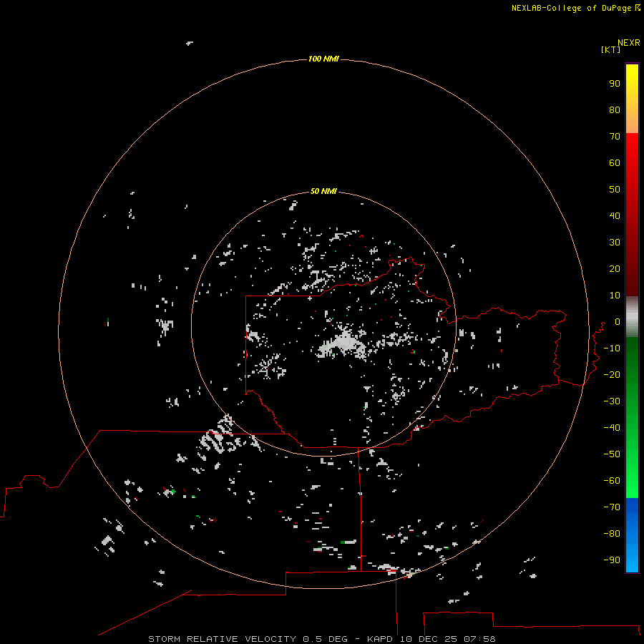Click the 100 NMI range ring label
The image size is (644, 644).
tap(323, 59)
